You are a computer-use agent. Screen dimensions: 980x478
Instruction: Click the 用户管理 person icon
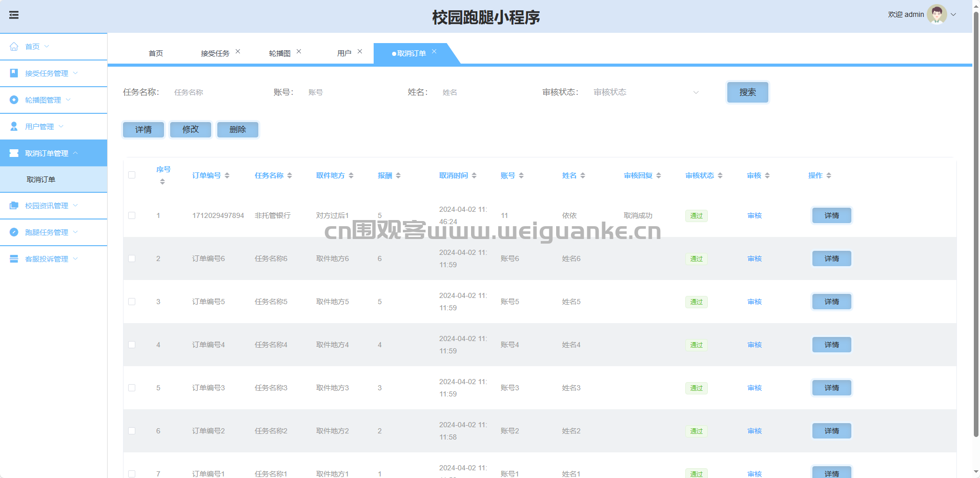[x=14, y=127]
